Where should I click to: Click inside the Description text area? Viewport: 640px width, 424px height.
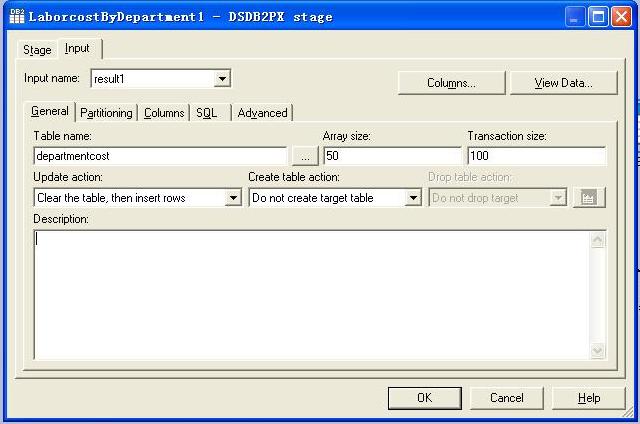click(312, 295)
